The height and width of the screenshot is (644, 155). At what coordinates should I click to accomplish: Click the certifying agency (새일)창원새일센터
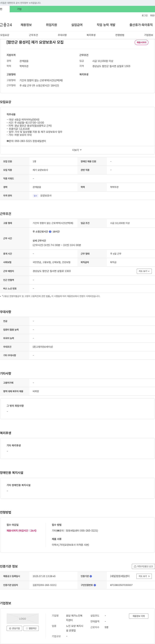(120, 576)
